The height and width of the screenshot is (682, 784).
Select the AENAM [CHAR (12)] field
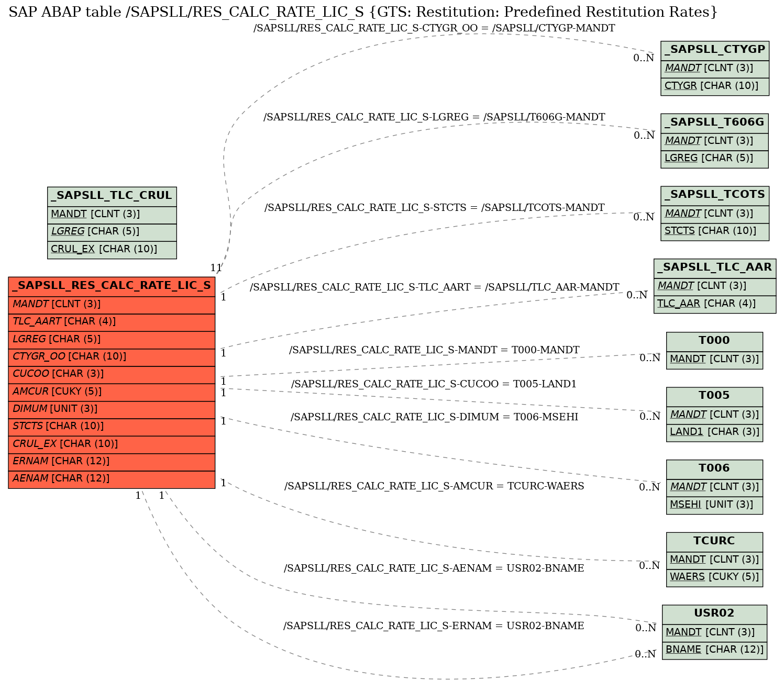112,479
